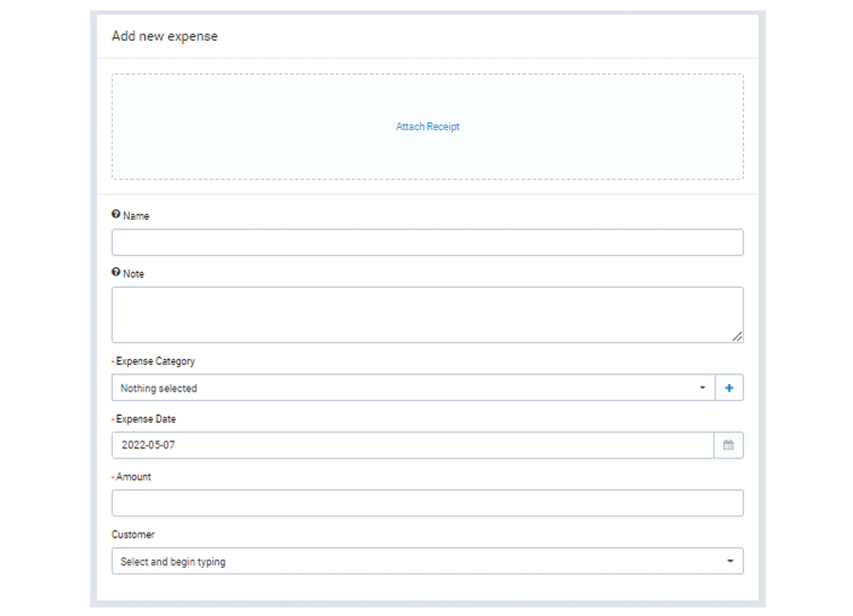This screenshot has height=616, width=853.
Task: Click the 'Add new expense' heading
Action: coord(165,36)
